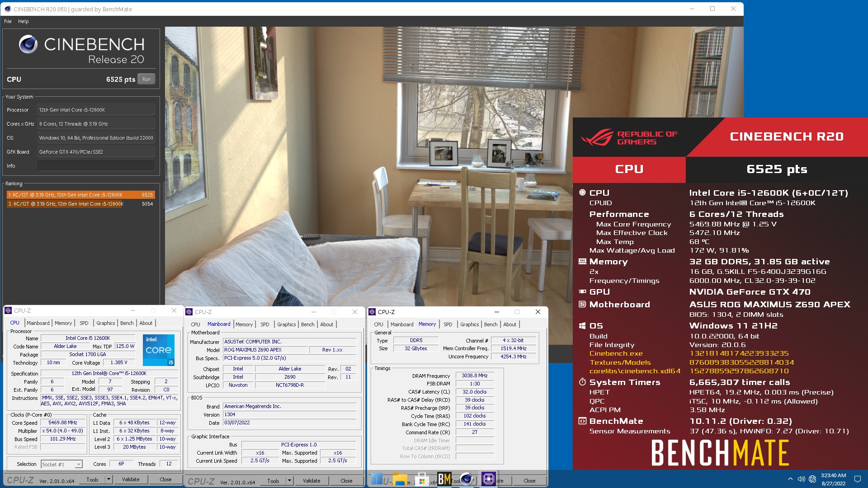Click the Core Voltage value 1.385 V
The height and width of the screenshot is (488, 868).
click(x=119, y=362)
